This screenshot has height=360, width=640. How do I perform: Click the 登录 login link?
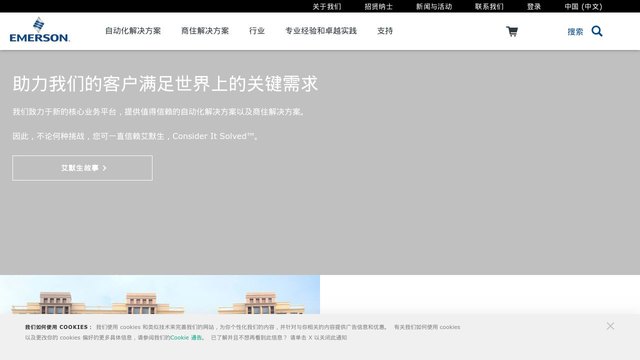point(534,7)
